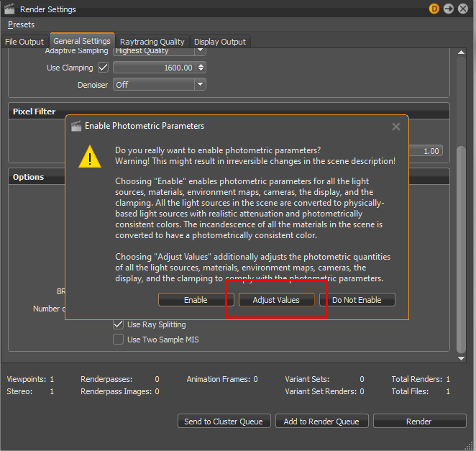Choose the Adjust Values button

point(276,300)
